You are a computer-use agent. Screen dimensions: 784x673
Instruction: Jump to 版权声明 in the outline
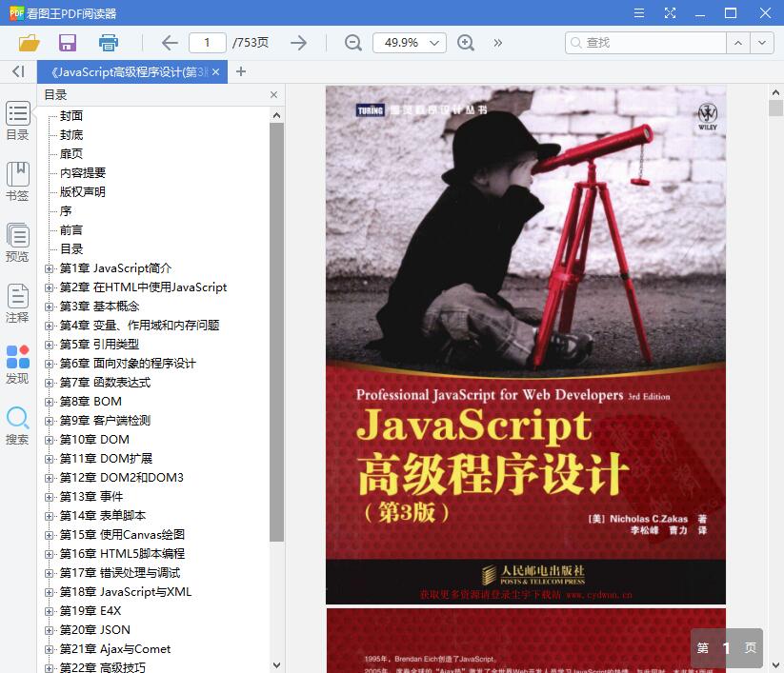[83, 192]
